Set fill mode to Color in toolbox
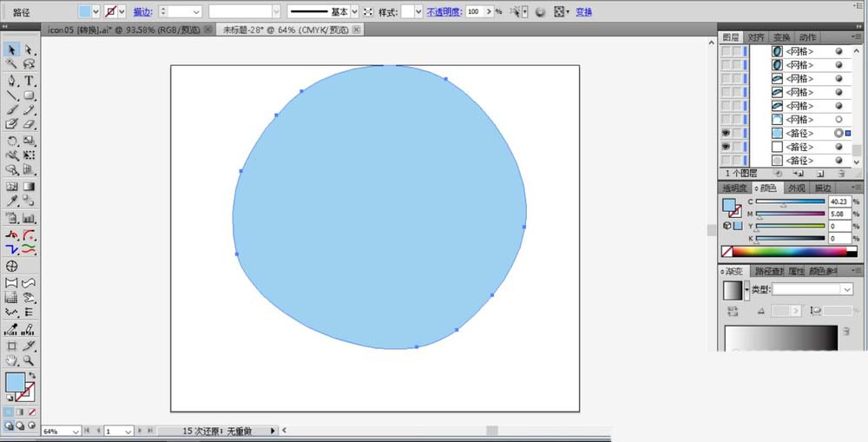 9,412
